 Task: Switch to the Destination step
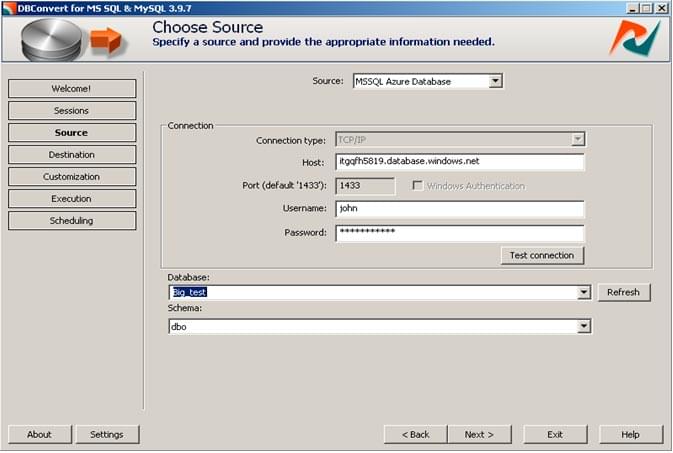(x=72, y=155)
